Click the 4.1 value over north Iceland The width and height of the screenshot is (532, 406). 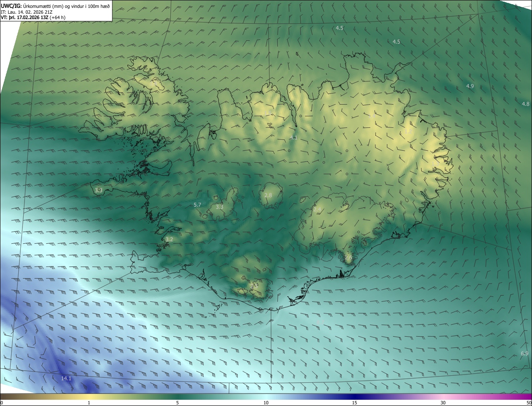[x=293, y=137]
